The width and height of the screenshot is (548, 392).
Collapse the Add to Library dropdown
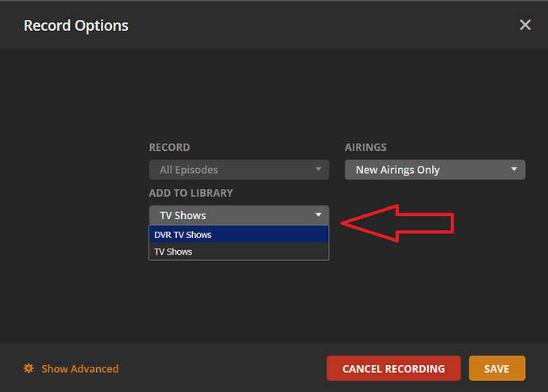point(238,215)
